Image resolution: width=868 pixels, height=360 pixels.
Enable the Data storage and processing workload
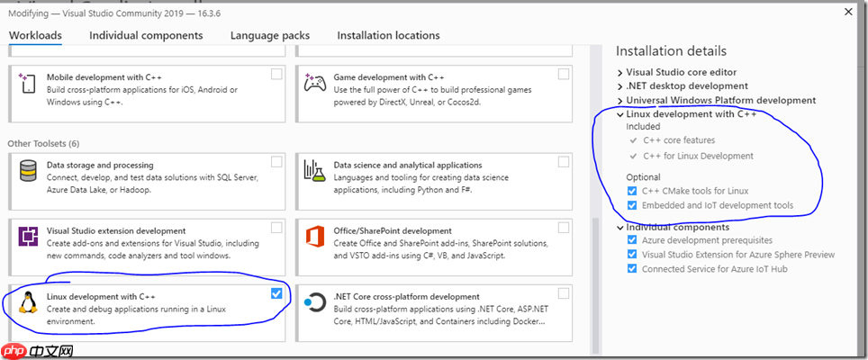[276, 162]
